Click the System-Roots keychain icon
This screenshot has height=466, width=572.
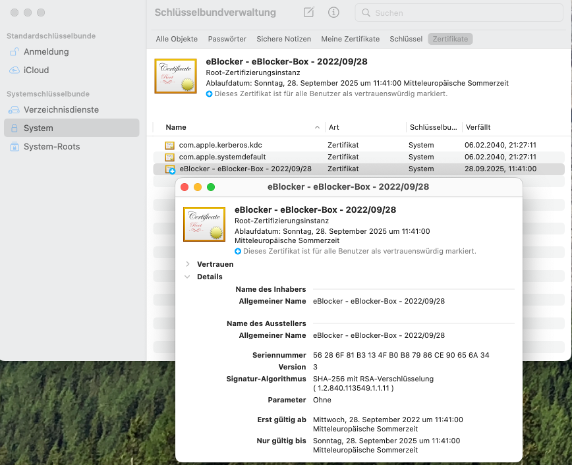pos(14,147)
